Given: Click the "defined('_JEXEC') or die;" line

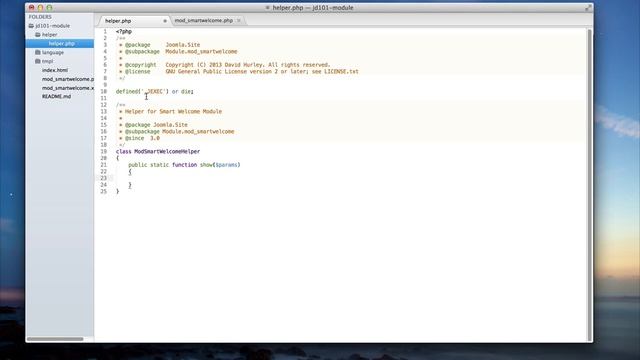Looking at the screenshot, I should click(155, 91).
